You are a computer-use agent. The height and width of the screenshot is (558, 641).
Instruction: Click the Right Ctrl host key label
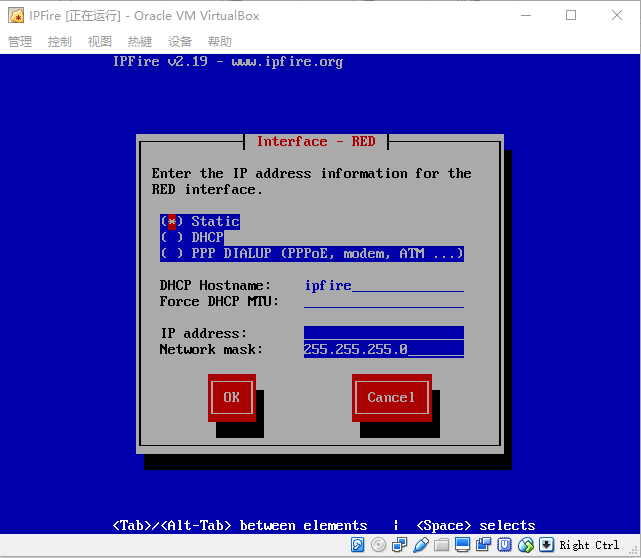589,545
